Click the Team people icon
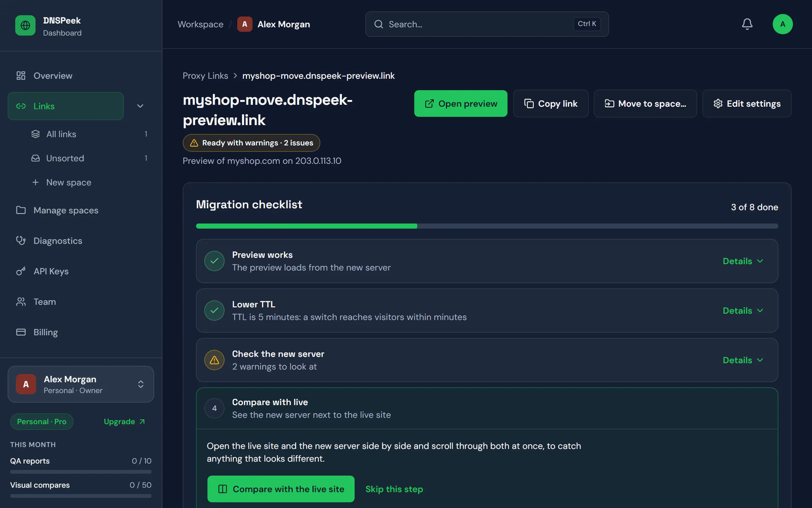Viewport: 812px width, 508px height. pyautogui.click(x=21, y=302)
